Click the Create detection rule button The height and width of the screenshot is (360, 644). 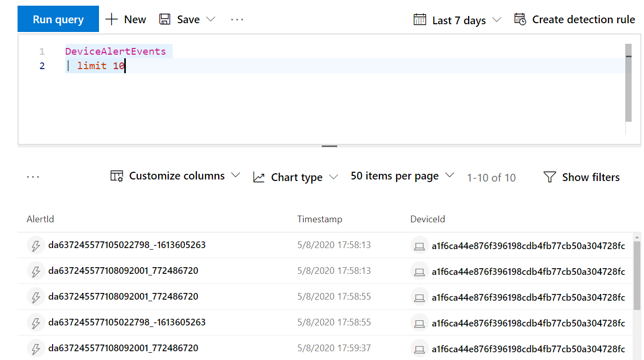[574, 20]
